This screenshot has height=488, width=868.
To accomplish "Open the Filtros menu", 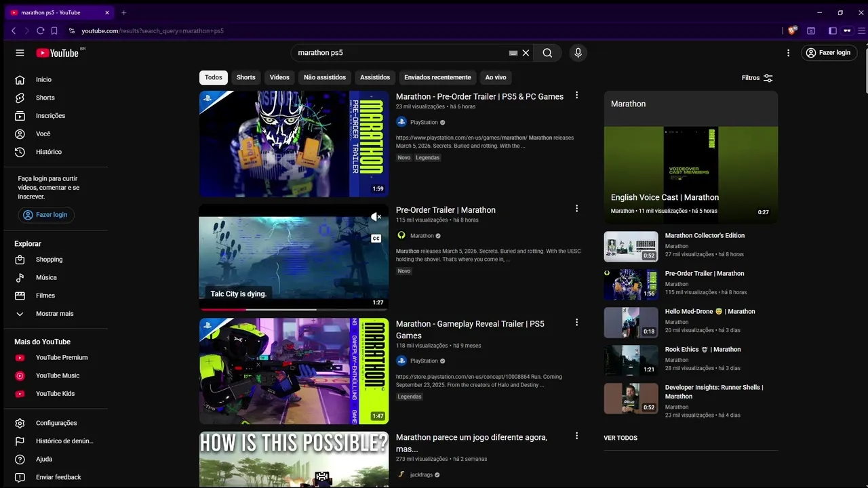I will click(757, 78).
